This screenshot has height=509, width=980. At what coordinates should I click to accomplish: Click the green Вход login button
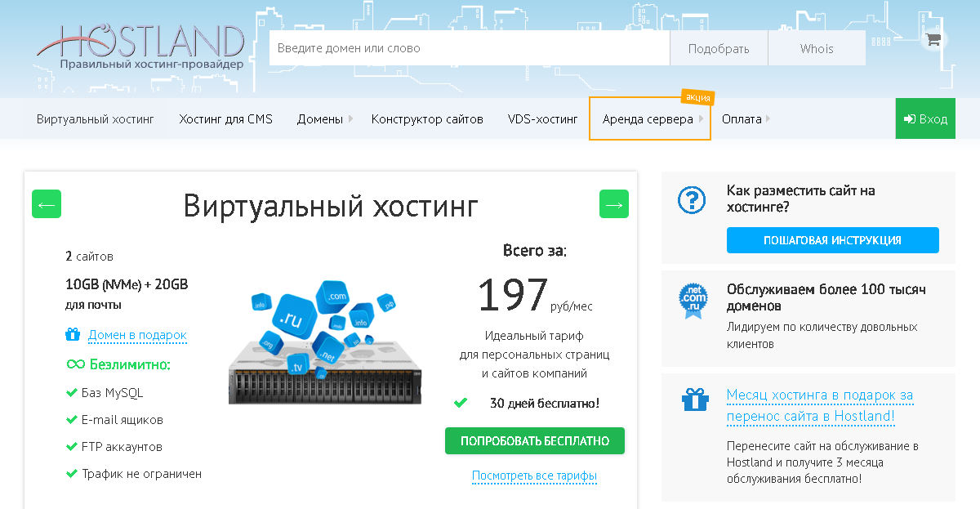[x=925, y=119]
